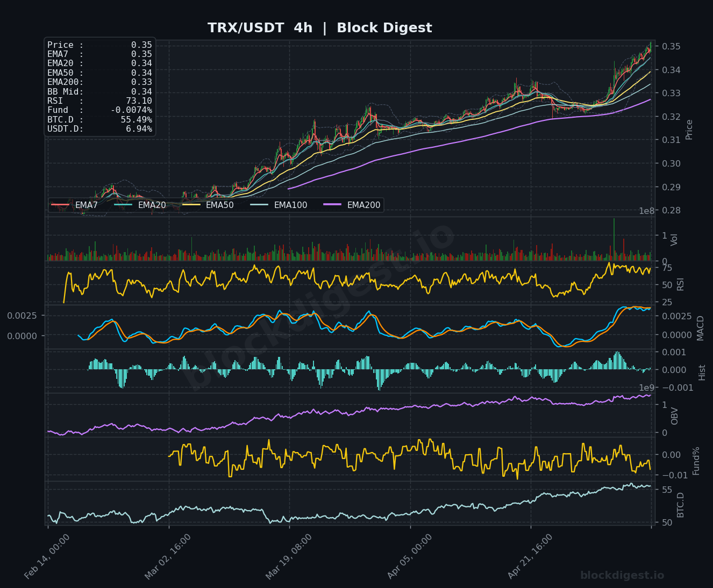This screenshot has width=713, height=588.
Task: Click the yellow EMA50 line sample in legend
Action: tap(191, 205)
